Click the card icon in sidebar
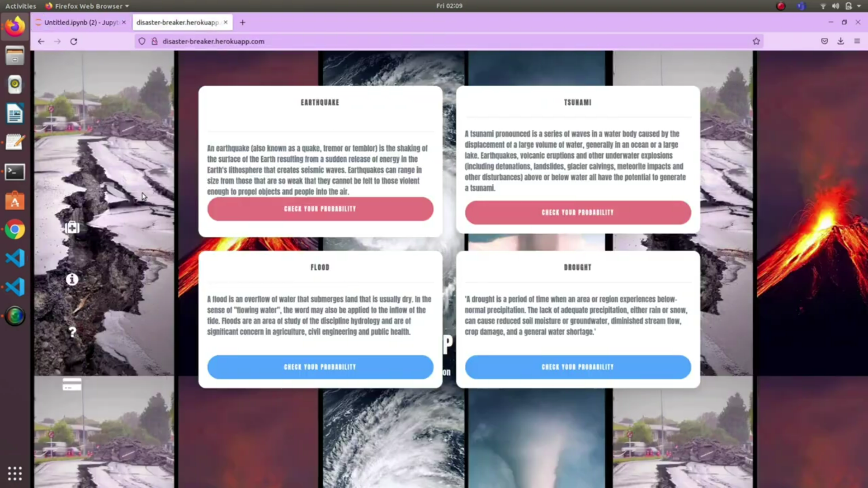868x488 pixels. pyautogui.click(x=72, y=385)
